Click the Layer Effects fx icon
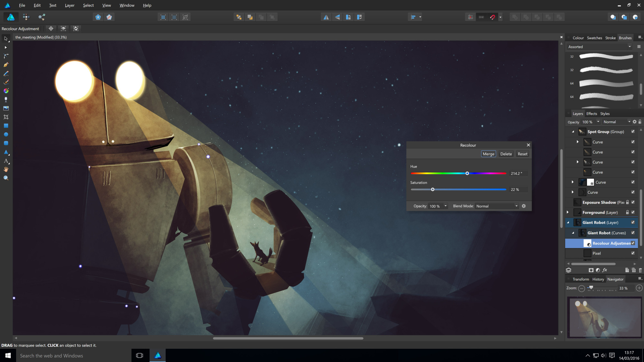This screenshot has height=362, width=644. [605, 270]
